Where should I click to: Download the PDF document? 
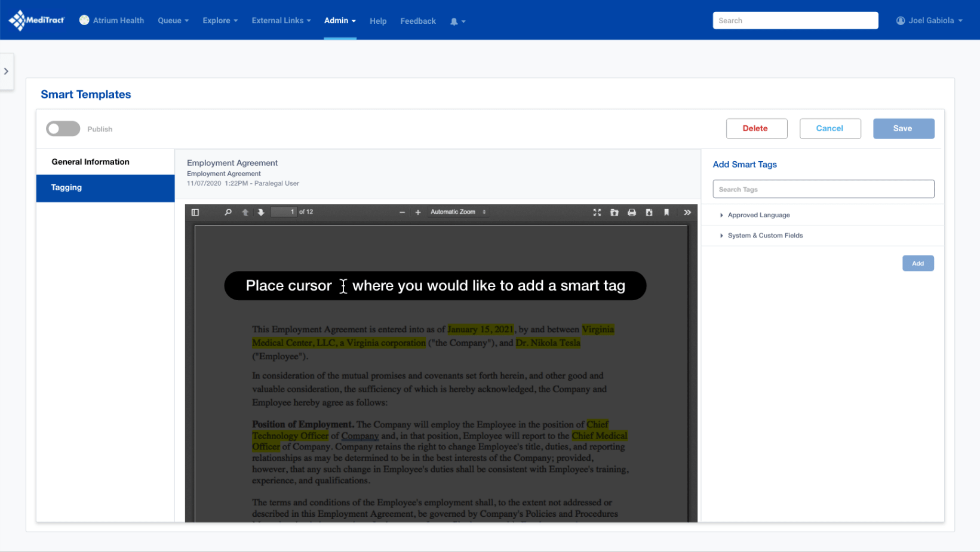click(x=649, y=212)
